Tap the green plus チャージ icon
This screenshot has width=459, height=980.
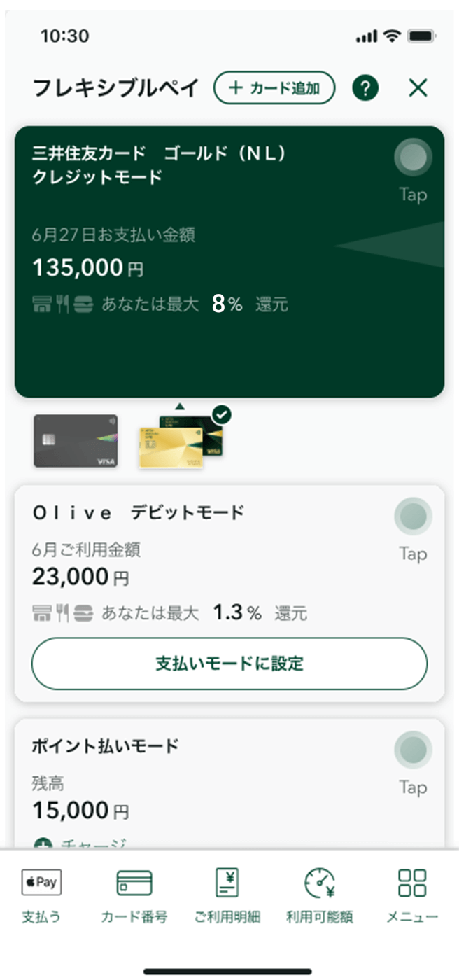(41, 844)
